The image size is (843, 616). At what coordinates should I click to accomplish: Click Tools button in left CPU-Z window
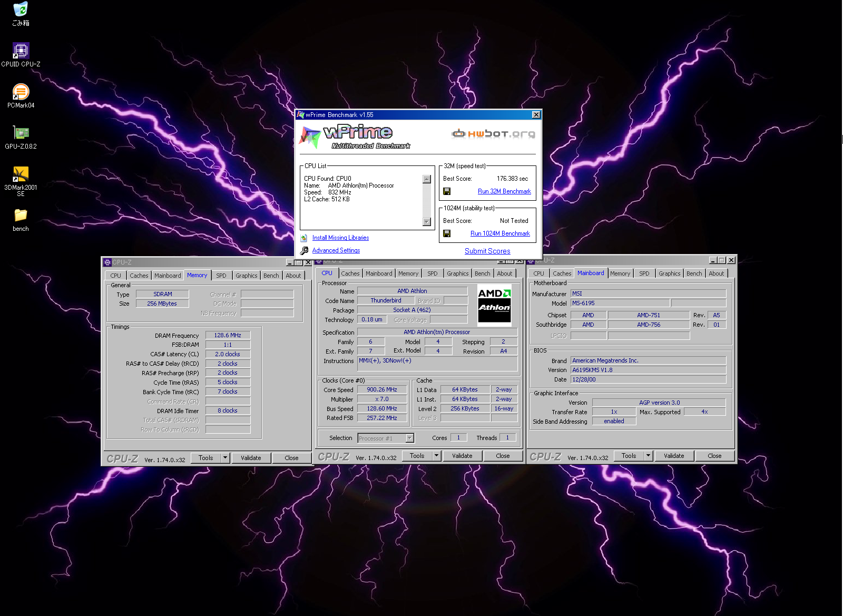[x=205, y=458]
